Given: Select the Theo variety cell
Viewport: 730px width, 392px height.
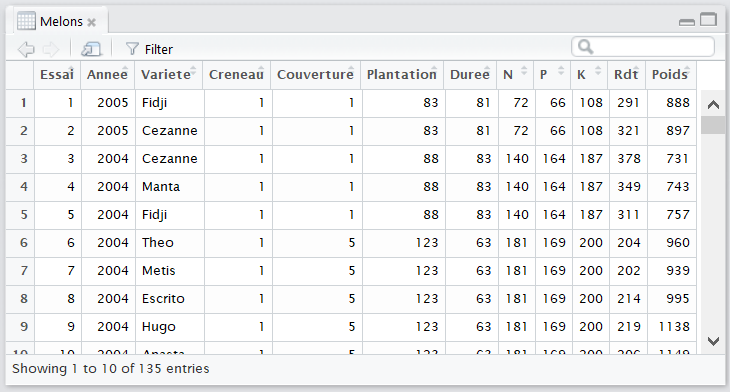Looking at the screenshot, I should click(170, 243).
